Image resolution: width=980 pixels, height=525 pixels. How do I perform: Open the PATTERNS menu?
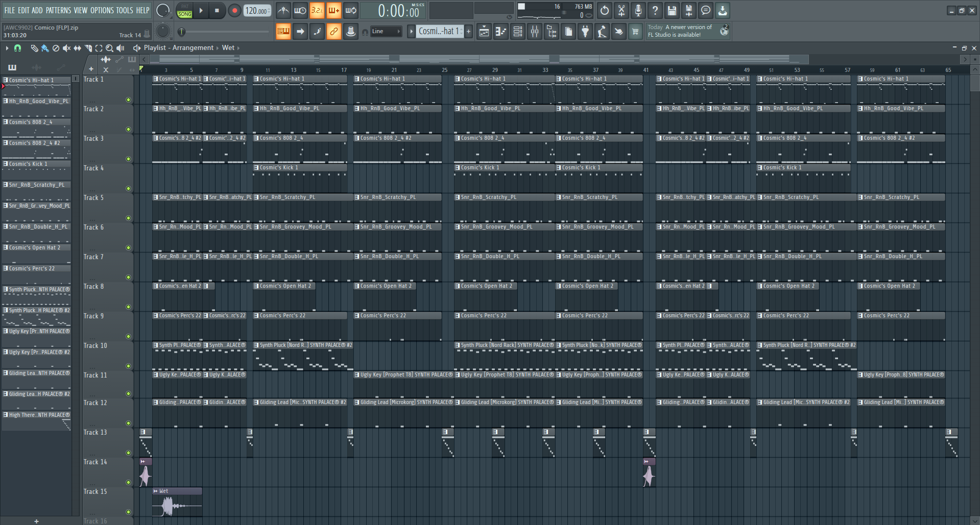59,10
